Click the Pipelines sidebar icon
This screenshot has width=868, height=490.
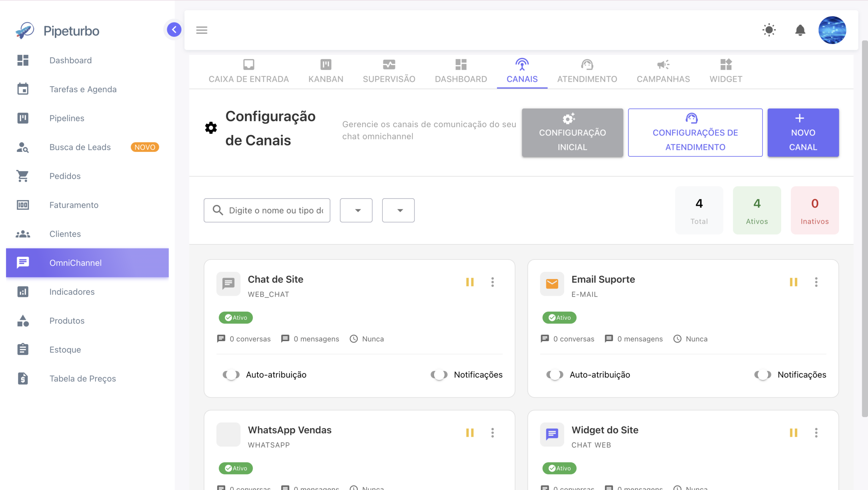(23, 118)
